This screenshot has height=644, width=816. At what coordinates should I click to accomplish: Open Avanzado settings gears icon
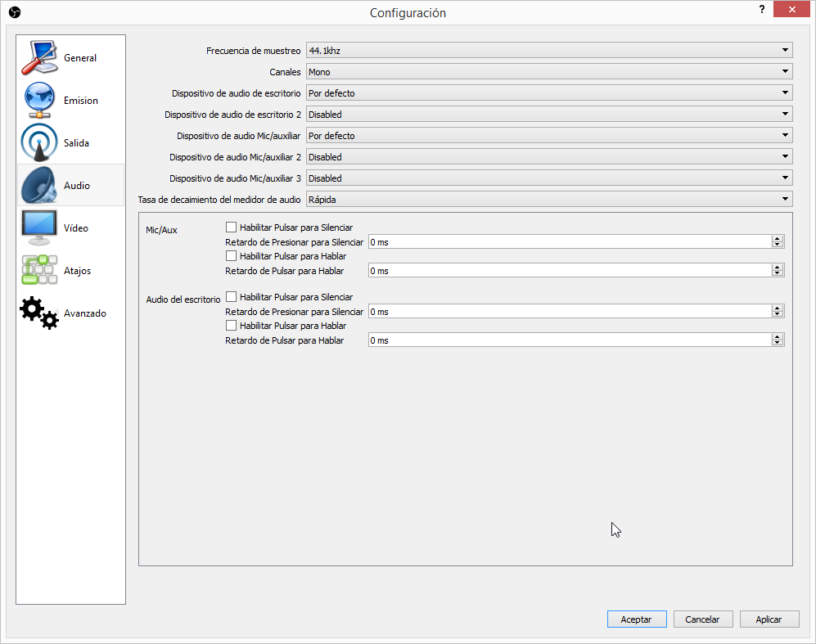39,313
